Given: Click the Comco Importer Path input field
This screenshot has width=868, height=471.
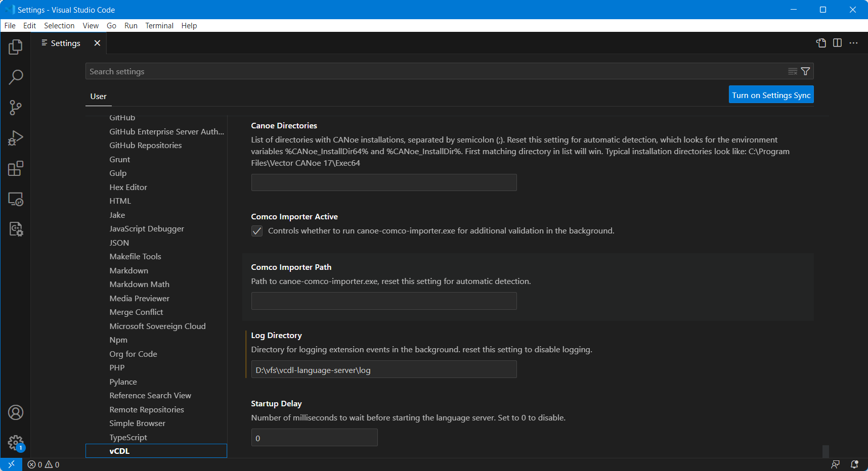Looking at the screenshot, I should pyautogui.click(x=384, y=301).
